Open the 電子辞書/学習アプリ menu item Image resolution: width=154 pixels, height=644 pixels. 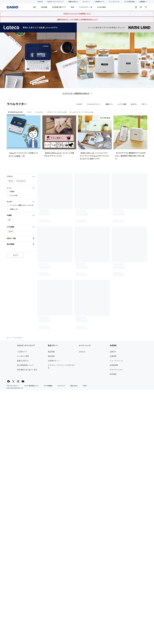[59, 7]
